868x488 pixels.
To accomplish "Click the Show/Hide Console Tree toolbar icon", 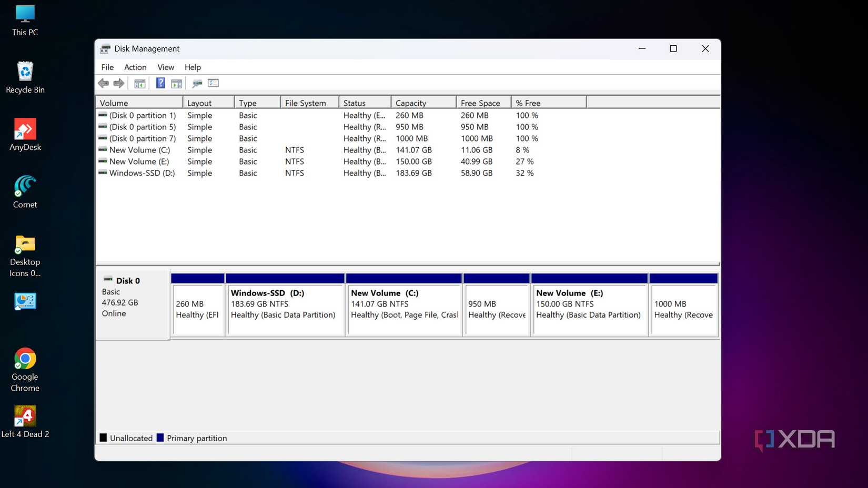I will [139, 83].
